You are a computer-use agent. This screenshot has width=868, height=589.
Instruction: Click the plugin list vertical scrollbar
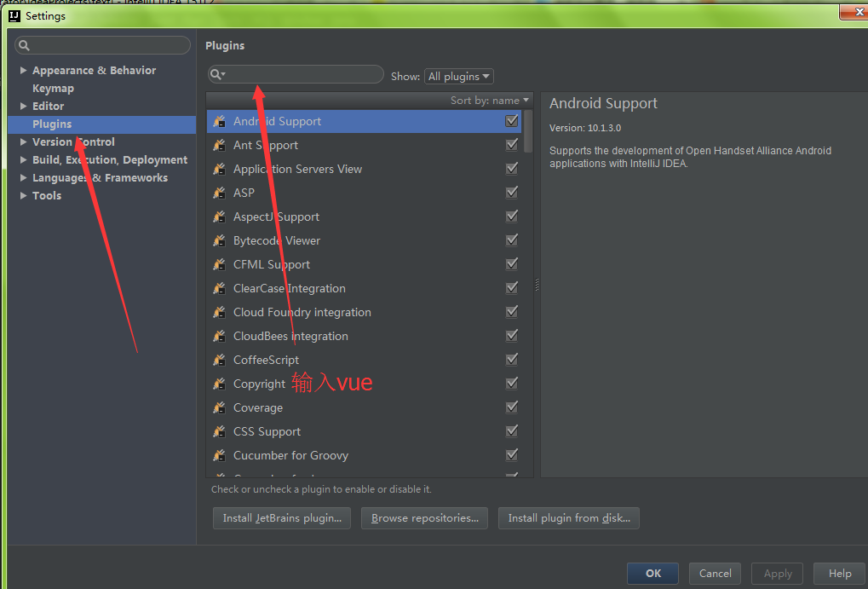click(x=527, y=131)
